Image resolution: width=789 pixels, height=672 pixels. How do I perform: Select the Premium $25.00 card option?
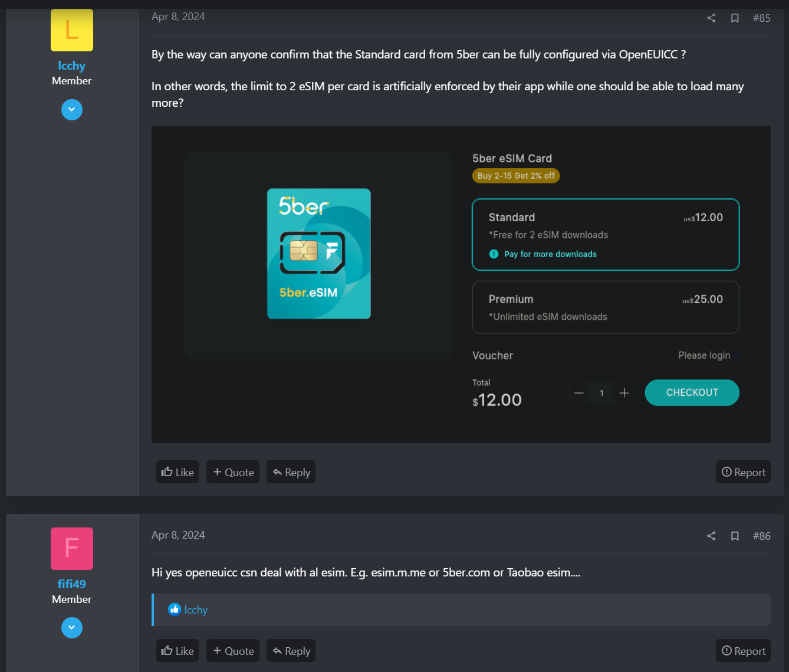pyautogui.click(x=605, y=307)
